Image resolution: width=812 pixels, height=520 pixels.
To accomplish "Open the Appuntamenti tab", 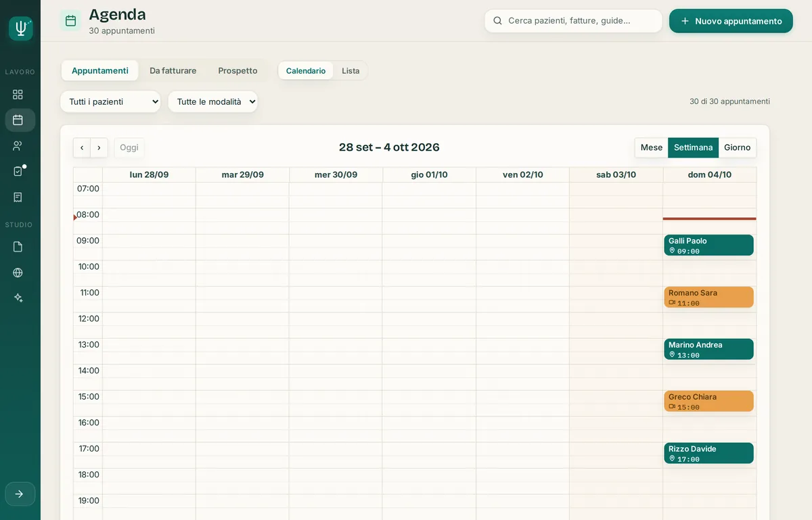I will click(100, 70).
